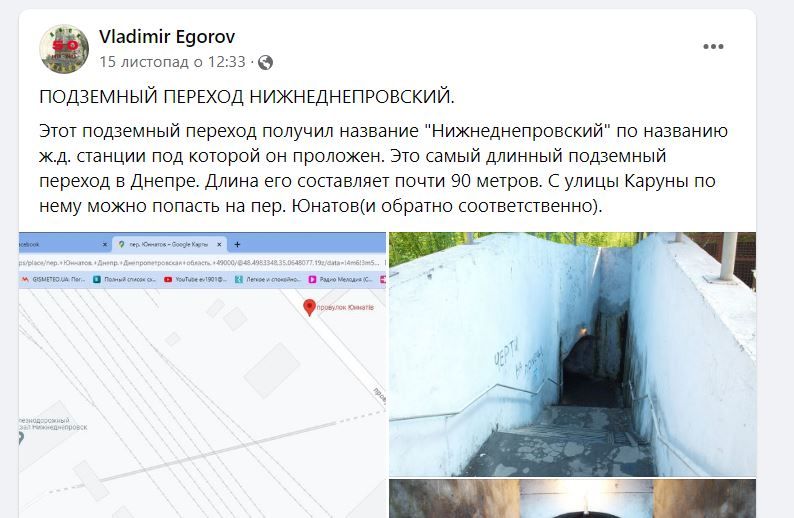The width and height of the screenshot is (794, 518).
Task: Open Vladimir Egorov's profile avatar
Action: [64, 49]
